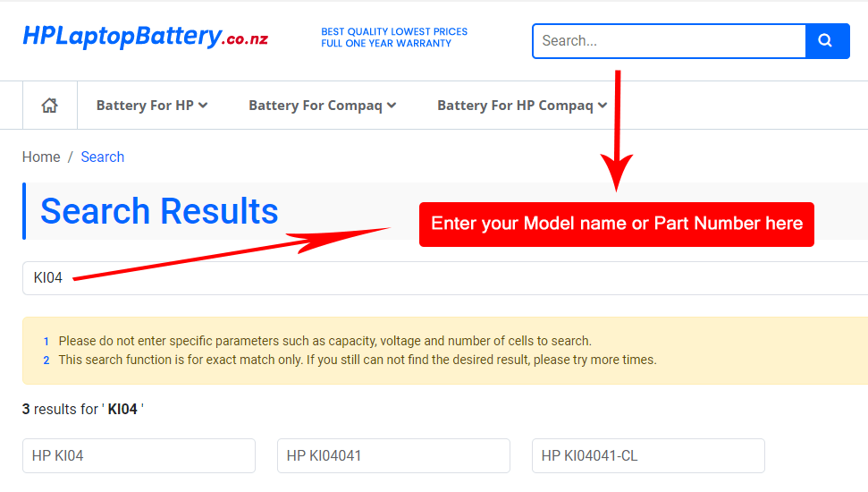Click the notice about specific parameters
Image resolution: width=868 pixels, height=492 pixels.
click(324, 341)
